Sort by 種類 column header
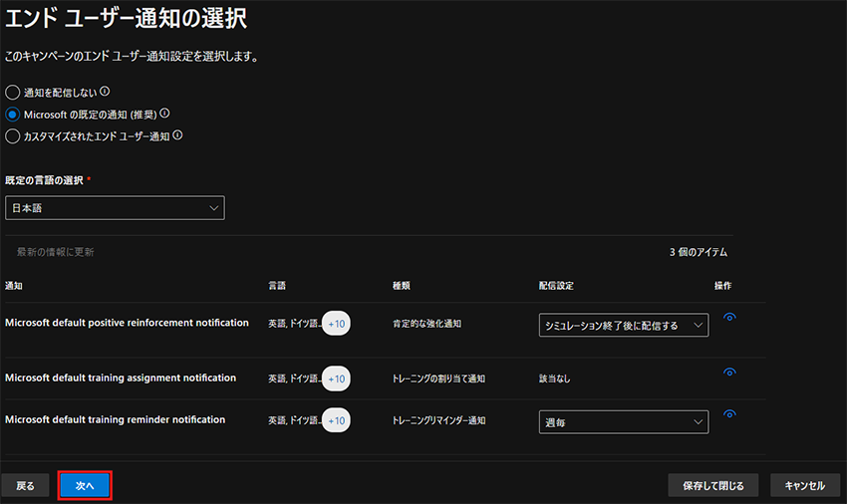This screenshot has width=847, height=504. (402, 286)
